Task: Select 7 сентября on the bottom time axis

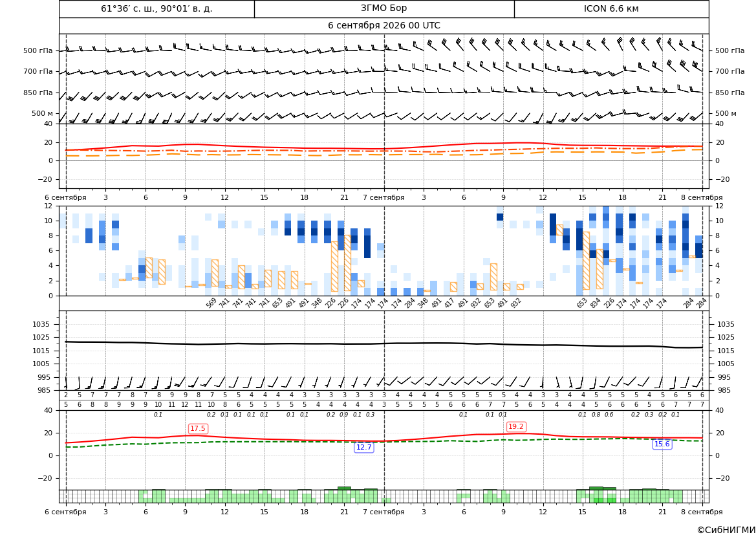Action: click(x=383, y=512)
